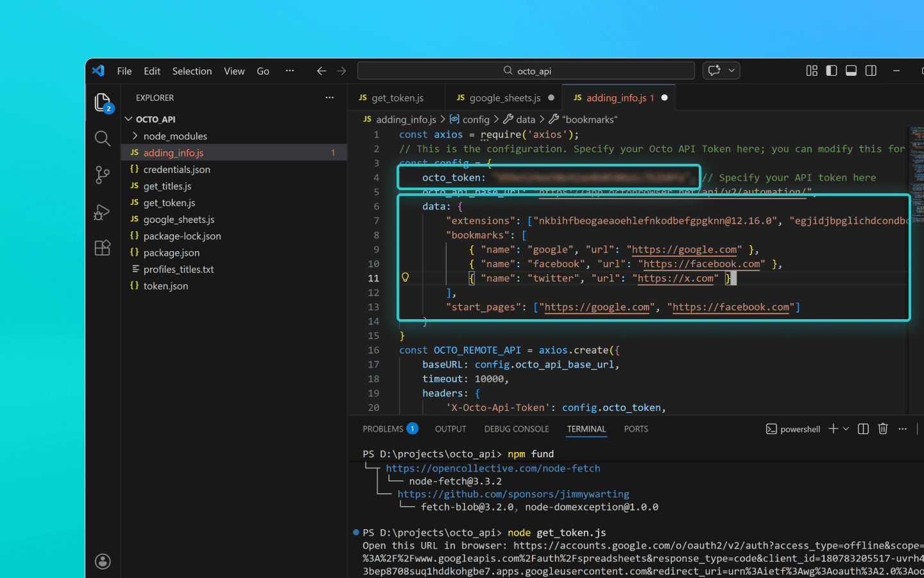This screenshot has width=924, height=578.
Task: Open the Accounts icon in the activity bar
Action: [x=102, y=561]
